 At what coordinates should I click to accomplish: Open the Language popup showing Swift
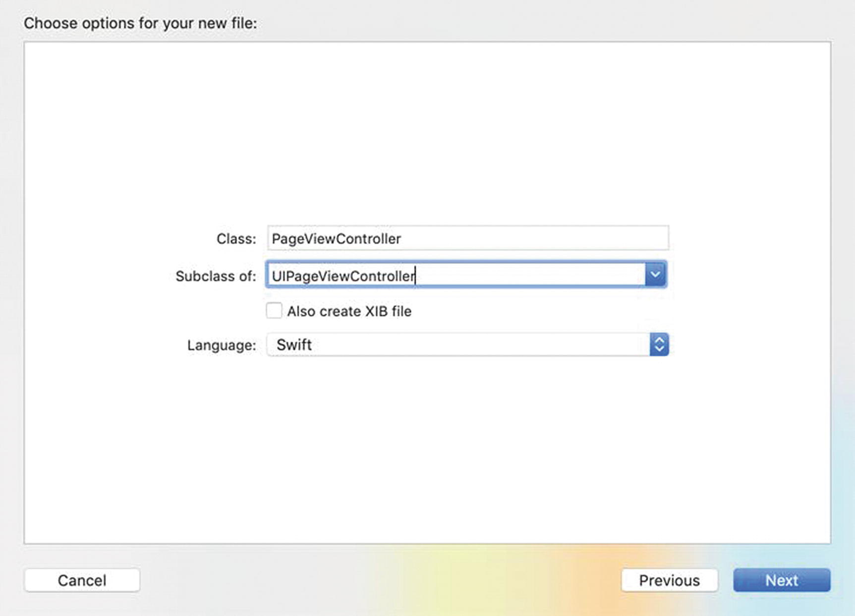click(x=468, y=344)
